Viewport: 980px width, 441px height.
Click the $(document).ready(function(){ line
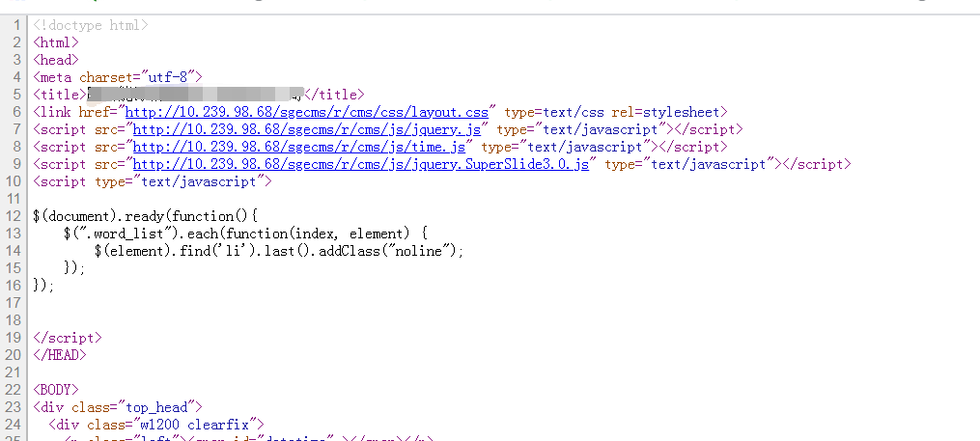point(145,217)
